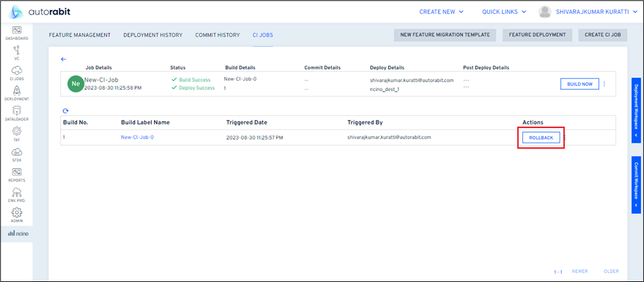Image resolution: width=644 pixels, height=282 pixels.
Task: Open CI Jobs in the sidebar
Action: 17,73
